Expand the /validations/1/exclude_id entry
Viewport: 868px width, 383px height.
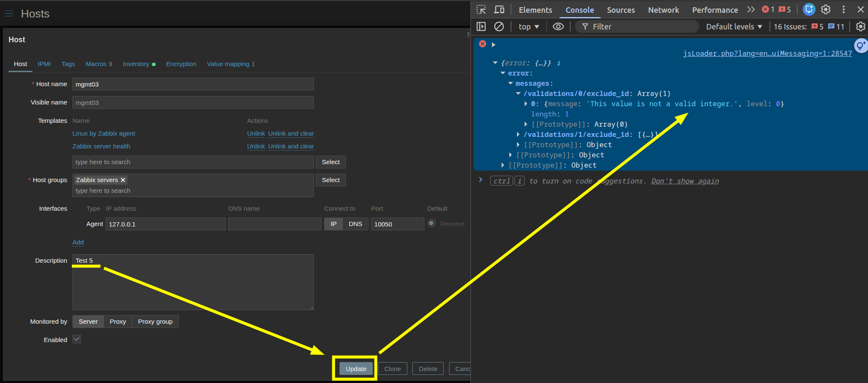(x=518, y=134)
